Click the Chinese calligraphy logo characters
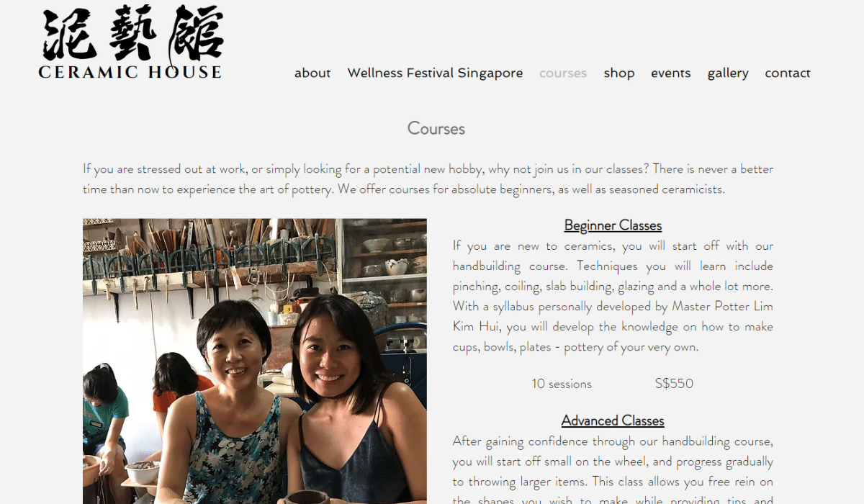 tap(132, 33)
